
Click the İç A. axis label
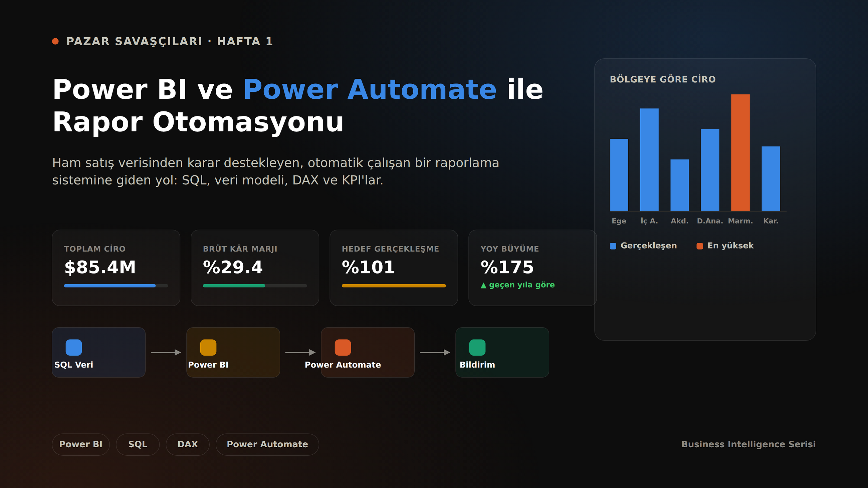(x=649, y=221)
